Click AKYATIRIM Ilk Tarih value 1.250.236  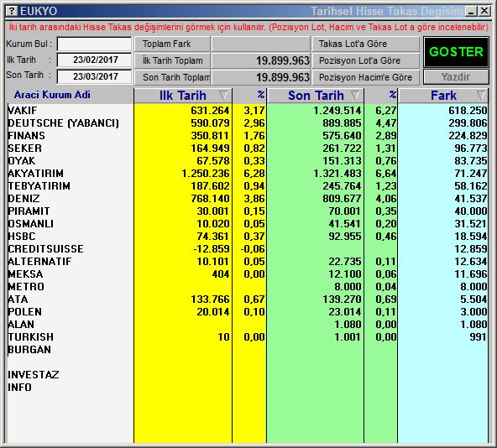[206, 174]
